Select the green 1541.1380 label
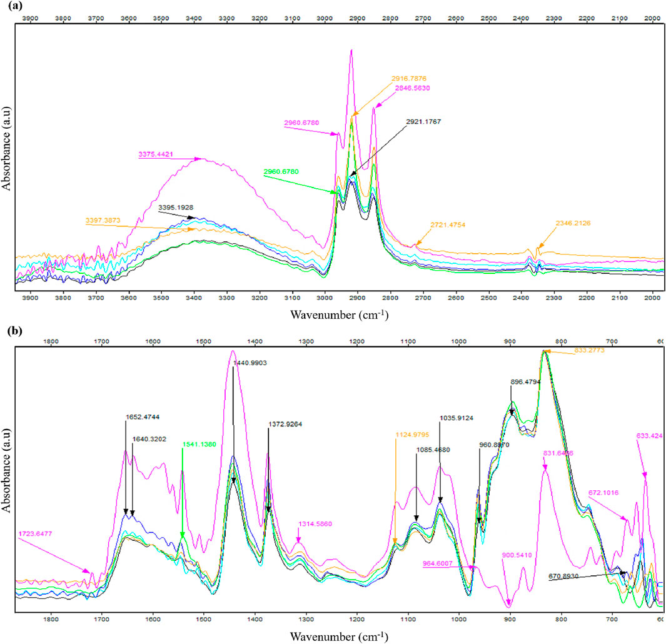This screenshot has height=644, width=666. coord(199,445)
